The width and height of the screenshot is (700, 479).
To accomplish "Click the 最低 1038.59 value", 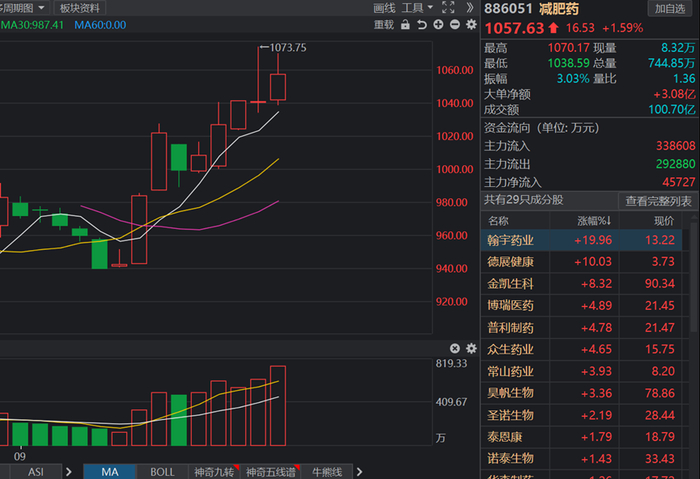I will tap(569, 63).
